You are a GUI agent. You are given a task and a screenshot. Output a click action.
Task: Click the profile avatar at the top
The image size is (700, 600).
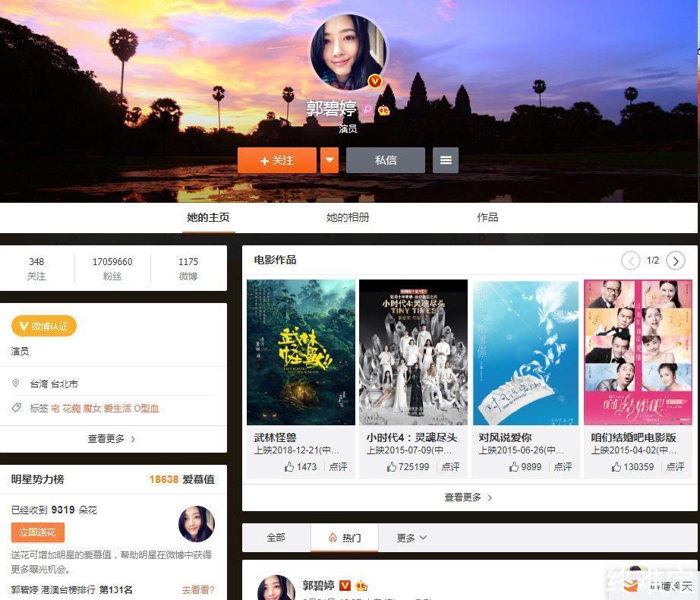[348, 52]
